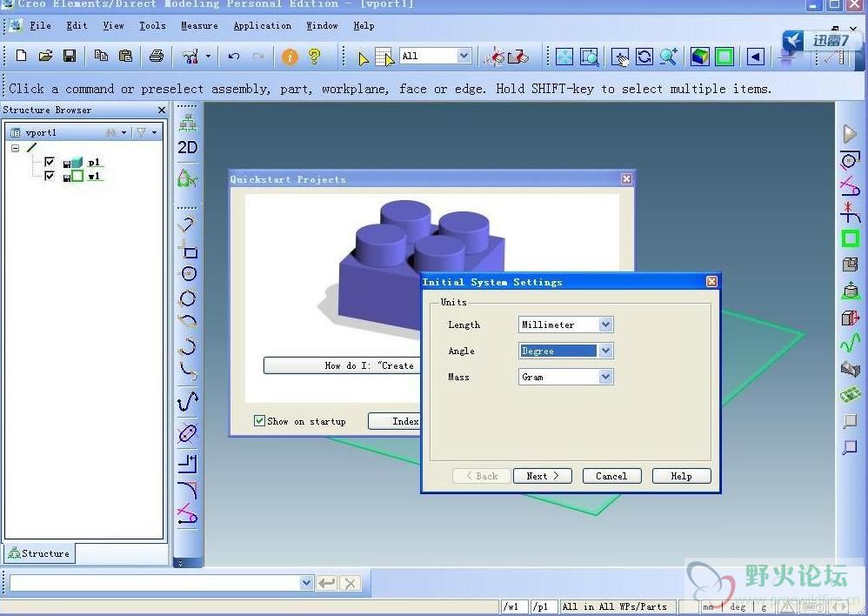Viewport: 868px width, 616px height.
Task: Click the yellow question mark help icon
Action: coord(315,56)
